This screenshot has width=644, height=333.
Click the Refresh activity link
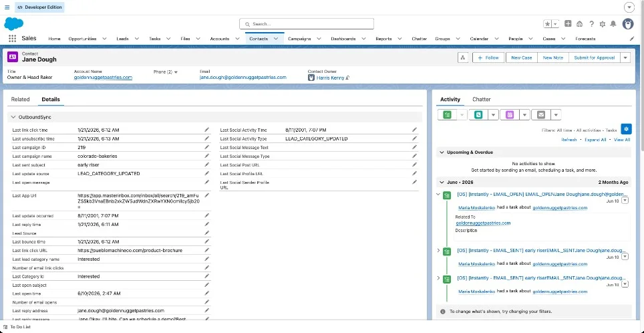pos(569,140)
